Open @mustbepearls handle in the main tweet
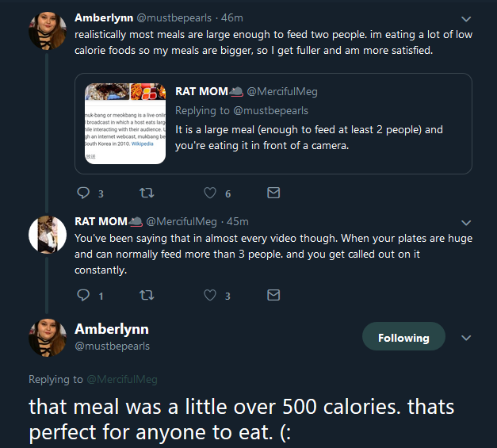This screenshot has height=448, width=497. click(x=113, y=346)
